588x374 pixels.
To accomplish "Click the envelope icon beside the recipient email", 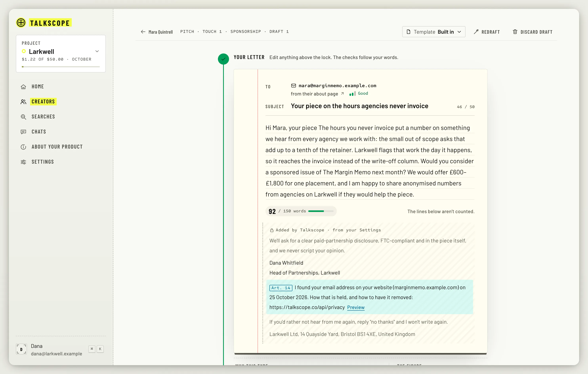I will tap(294, 85).
